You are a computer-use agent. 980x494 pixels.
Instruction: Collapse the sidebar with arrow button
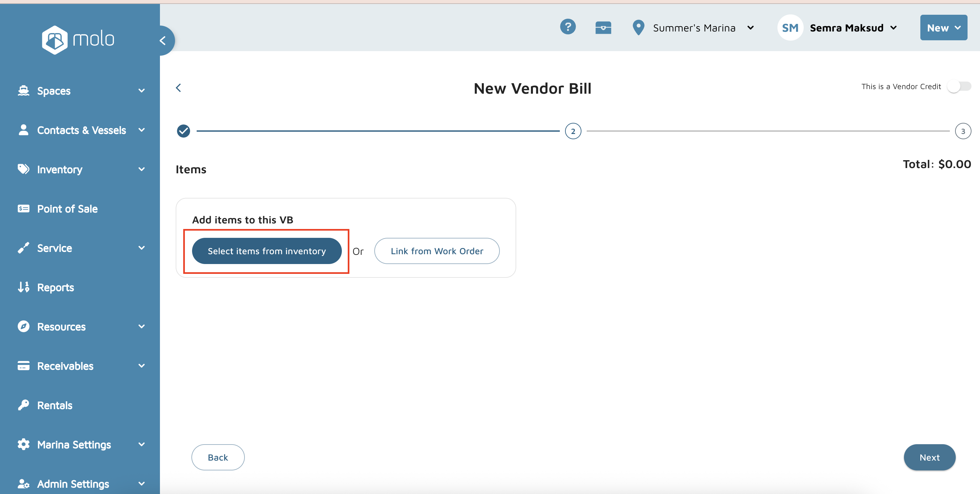point(163,40)
